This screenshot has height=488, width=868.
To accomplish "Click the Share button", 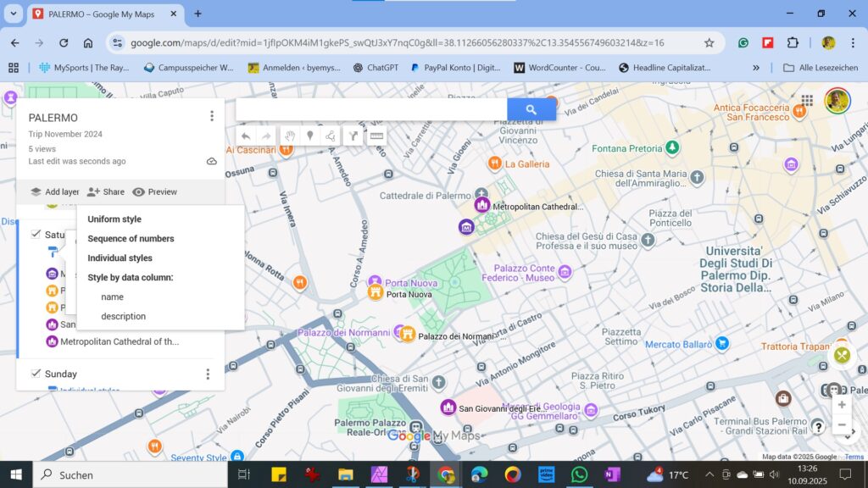I will [106, 191].
